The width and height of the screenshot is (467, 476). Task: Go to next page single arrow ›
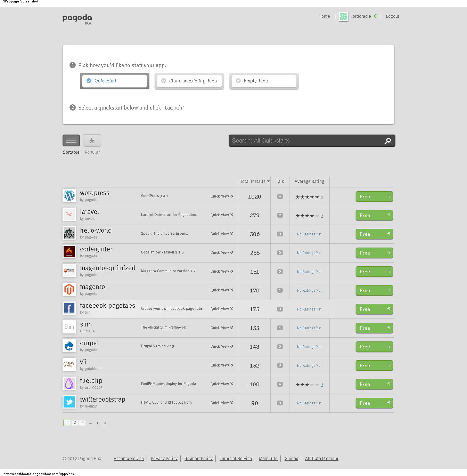pyautogui.click(x=98, y=423)
